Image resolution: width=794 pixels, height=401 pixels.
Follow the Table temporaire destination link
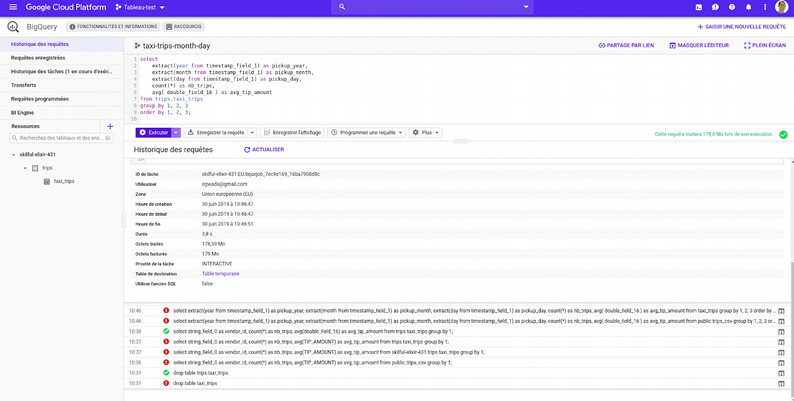(x=220, y=273)
